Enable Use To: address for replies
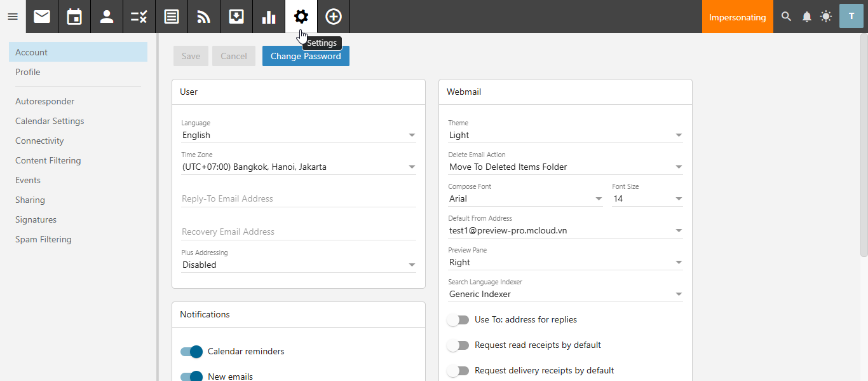 [x=458, y=320]
